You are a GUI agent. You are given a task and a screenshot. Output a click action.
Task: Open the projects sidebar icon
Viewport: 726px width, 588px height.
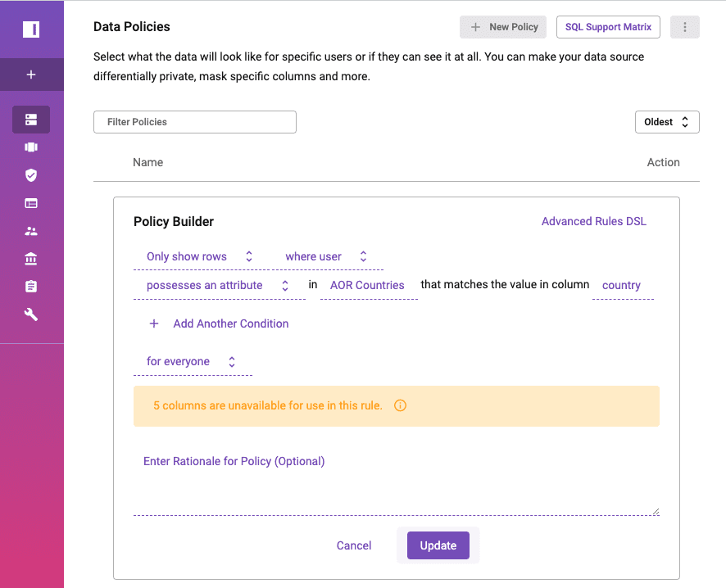click(31, 147)
